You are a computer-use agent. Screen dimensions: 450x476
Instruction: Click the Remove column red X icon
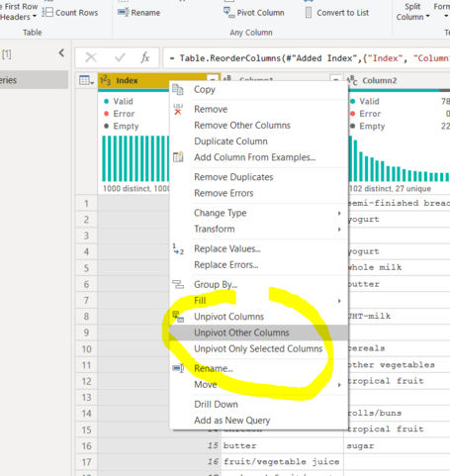click(178, 109)
